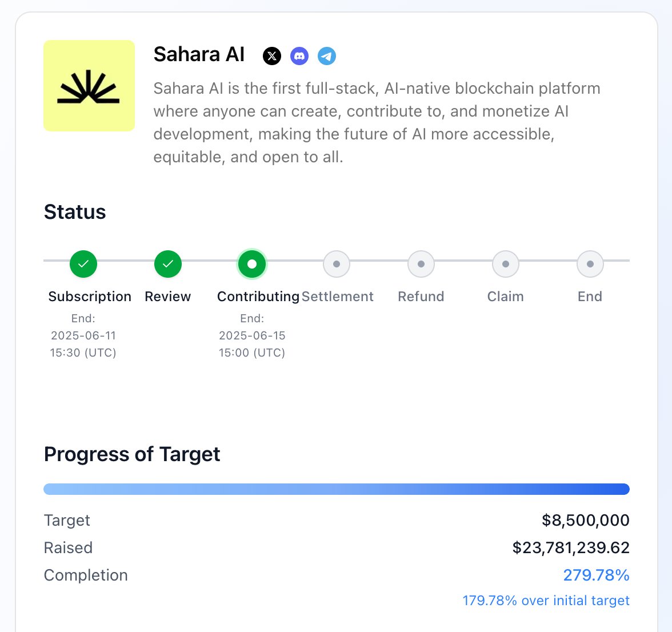Click the Target amount $8,500,000

(585, 520)
